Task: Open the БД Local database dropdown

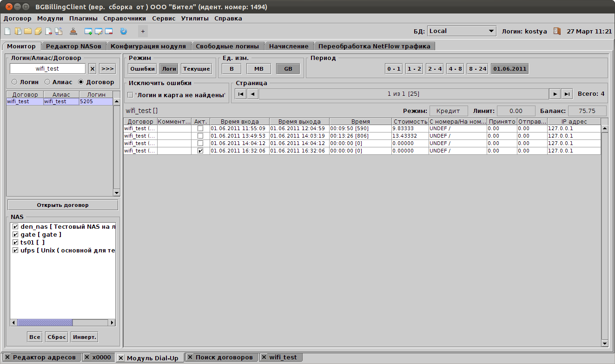Action: [462, 31]
